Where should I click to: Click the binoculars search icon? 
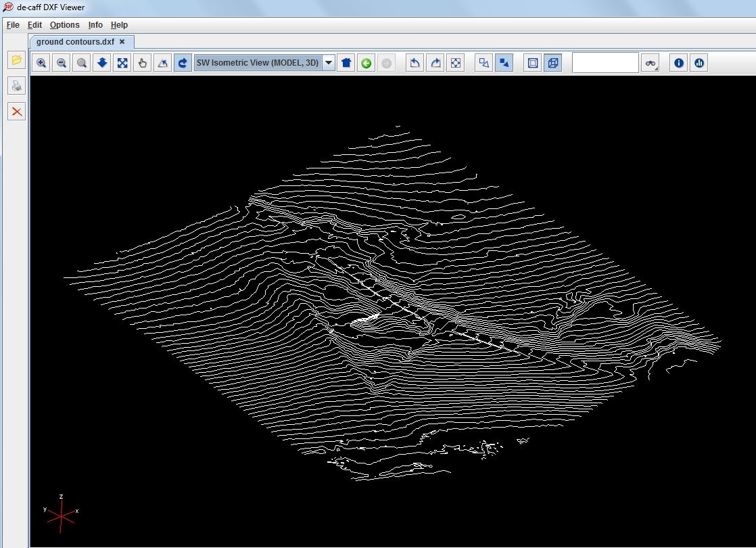click(x=651, y=63)
